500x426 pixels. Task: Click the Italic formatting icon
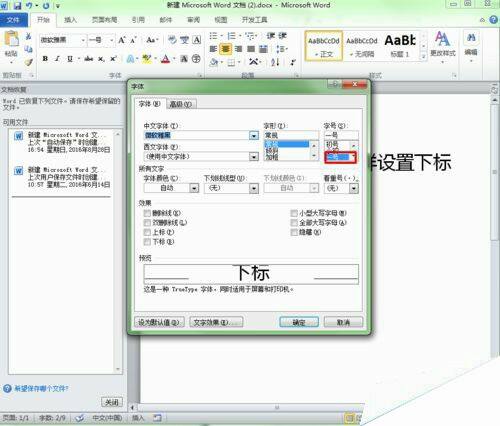pyautogui.click(x=57, y=59)
